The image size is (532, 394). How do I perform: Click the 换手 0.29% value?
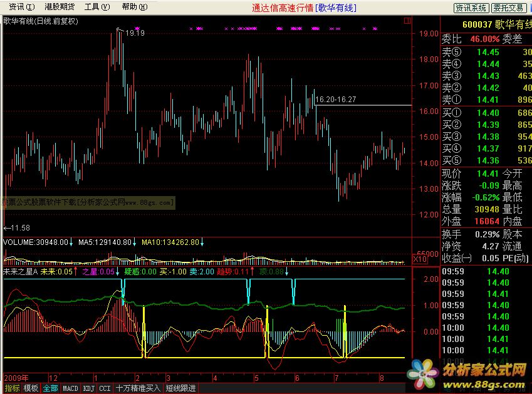pyautogui.click(x=488, y=234)
